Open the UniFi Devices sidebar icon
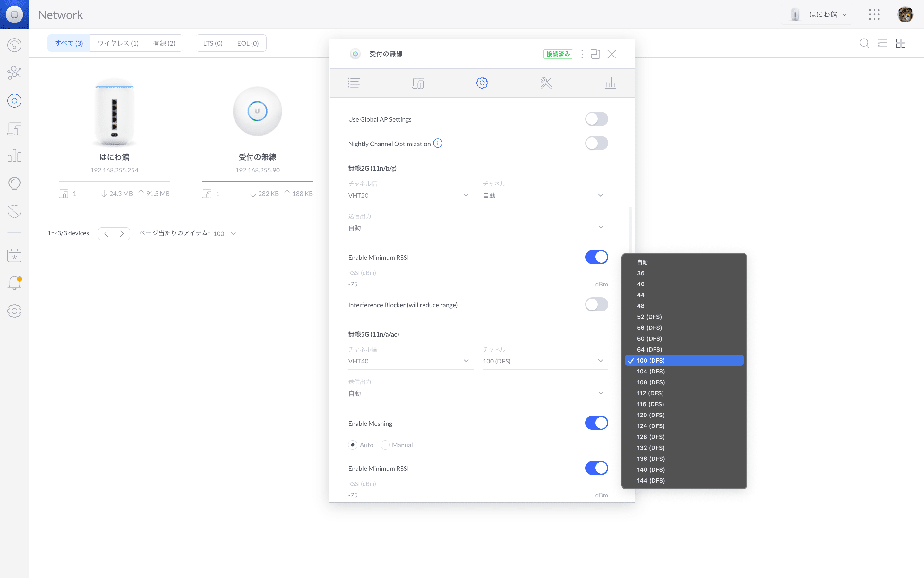Screen dimensions: 924x578 14,101
